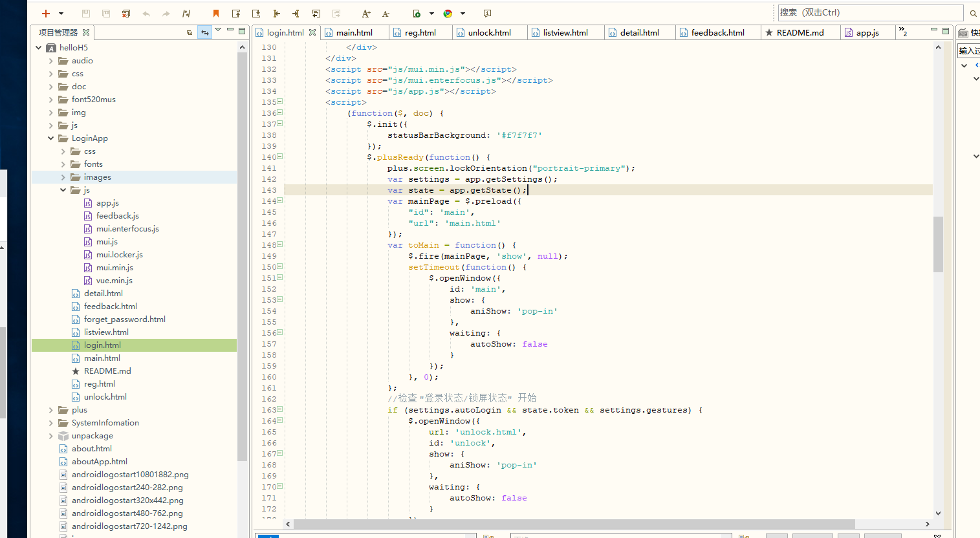Click the toggle comment toolbar icon
This screenshot has width=980, height=538.
[x=186, y=14]
